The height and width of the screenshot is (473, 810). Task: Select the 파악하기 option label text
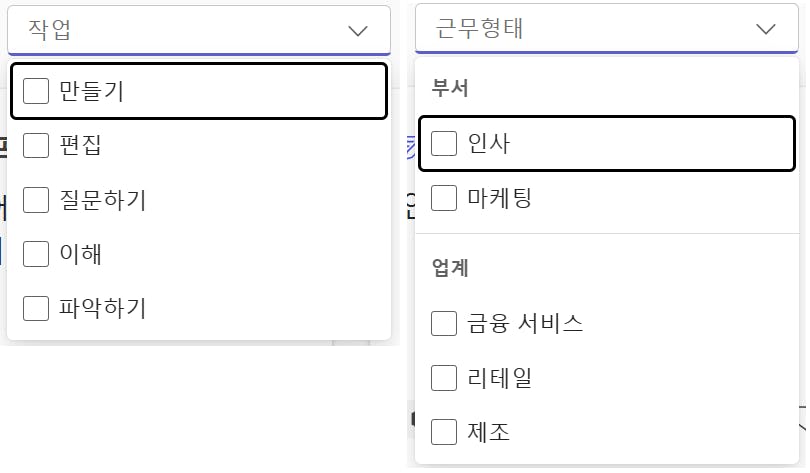pos(102,308)
